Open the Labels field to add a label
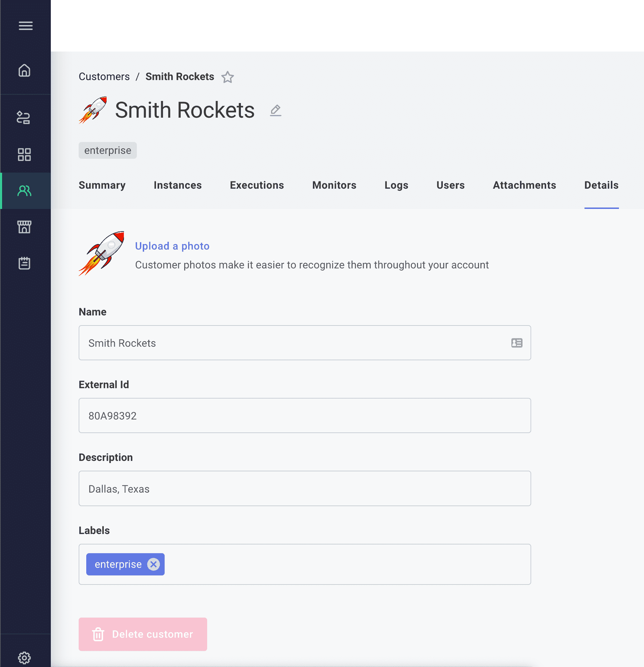The width and height of the screenshot is (644, 667). click(x=322, y=564)
